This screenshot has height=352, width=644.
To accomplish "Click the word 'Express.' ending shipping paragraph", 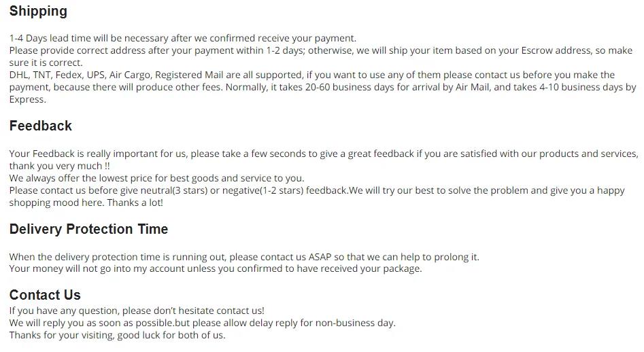I will (x=27, y=100).
